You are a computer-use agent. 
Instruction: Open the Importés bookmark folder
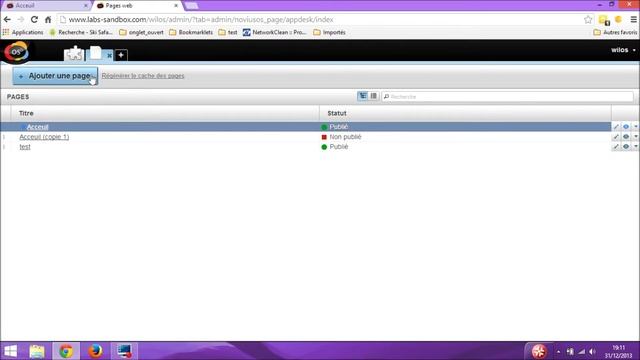click(x=329, y=32)
